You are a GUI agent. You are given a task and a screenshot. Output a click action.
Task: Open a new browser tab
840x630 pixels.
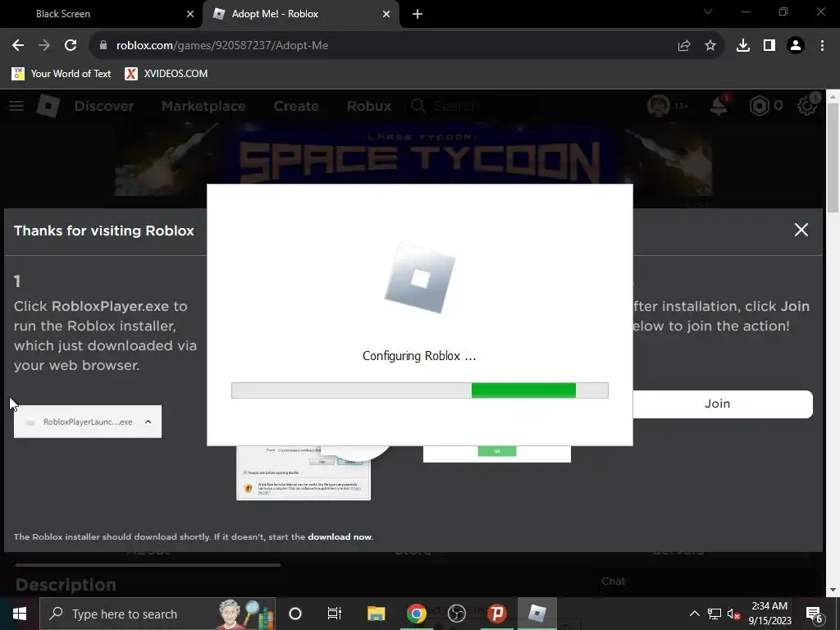(x=418, y=14)
